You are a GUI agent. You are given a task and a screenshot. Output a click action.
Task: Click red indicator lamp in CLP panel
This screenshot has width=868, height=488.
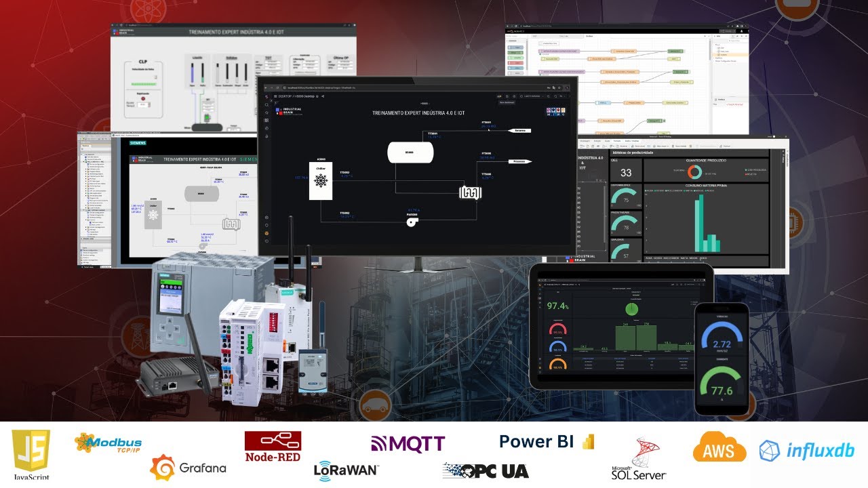(143, 98)
